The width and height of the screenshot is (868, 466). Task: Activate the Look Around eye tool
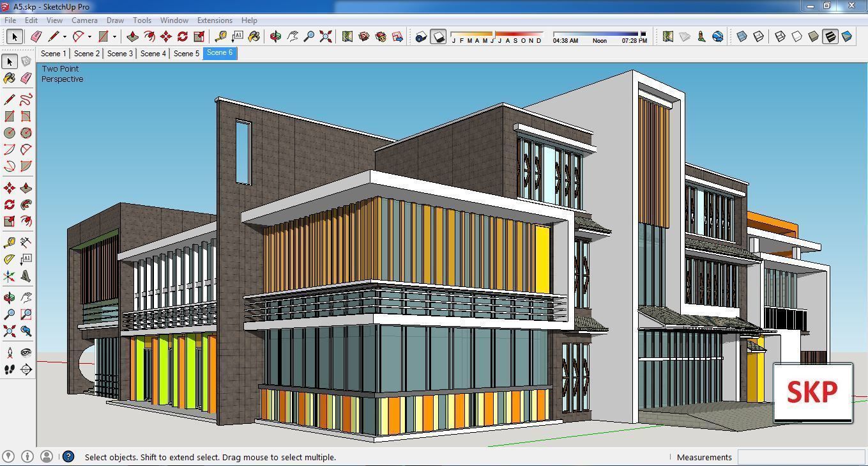26,352
